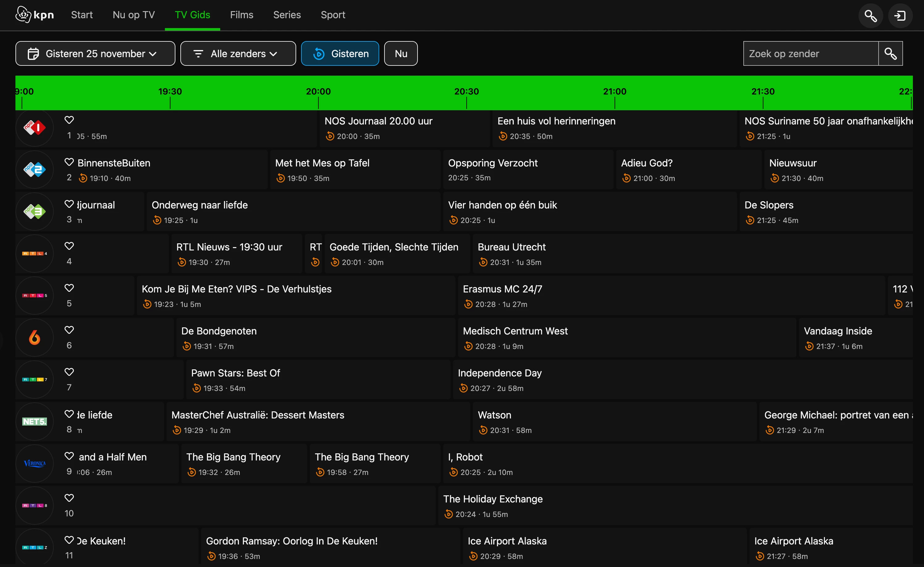The width and height of the screenshot is (924, 567).
Task: Switch to the Films tab
Action: 241,15
